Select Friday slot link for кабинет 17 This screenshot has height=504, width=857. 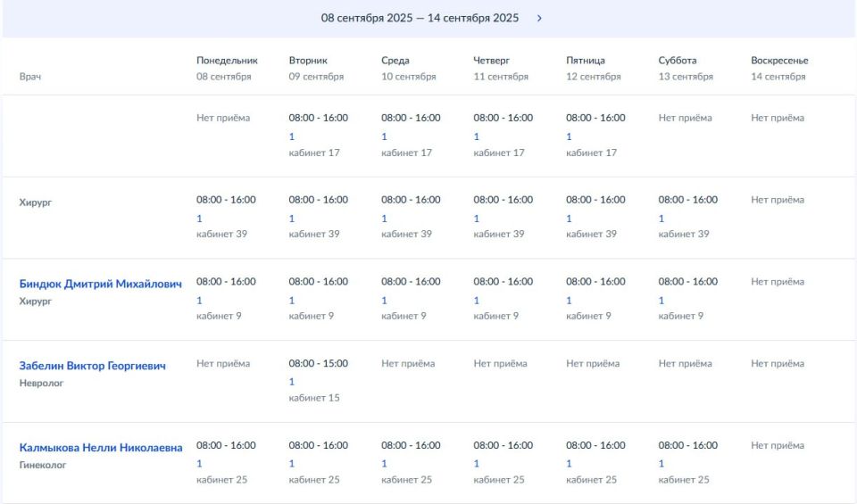tap(569, 136)
